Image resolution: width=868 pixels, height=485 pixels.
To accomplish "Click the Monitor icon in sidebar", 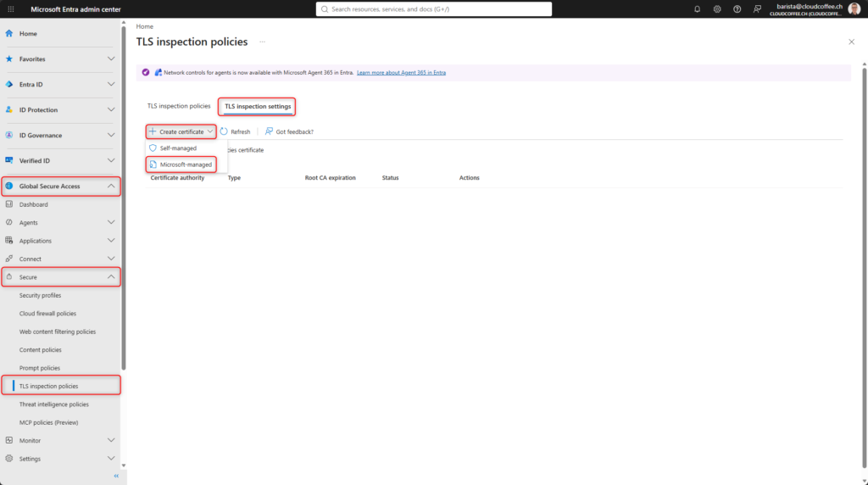I will (x=8, y=440).
